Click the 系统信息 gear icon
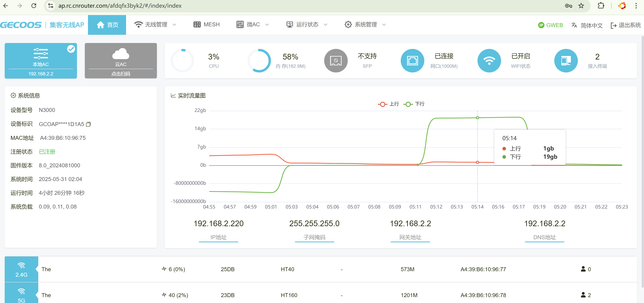This screenshot has width=644, height=303. point(13,95)
